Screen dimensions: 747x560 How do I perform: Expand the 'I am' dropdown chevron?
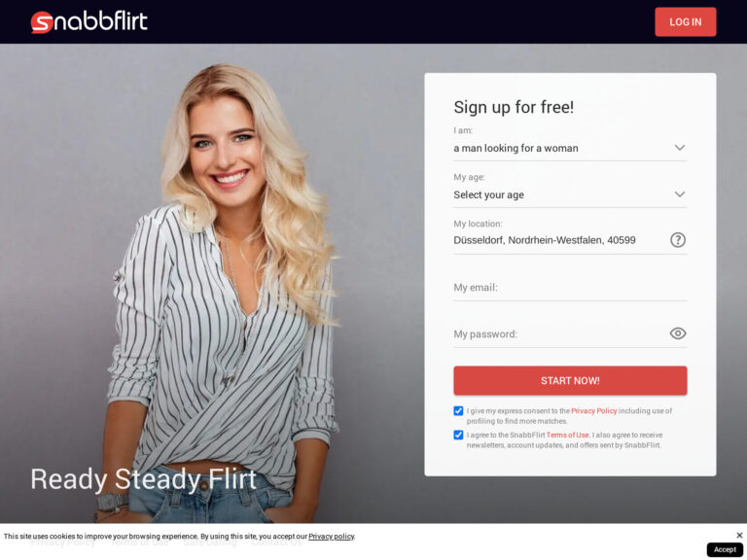tap(679, 148)
